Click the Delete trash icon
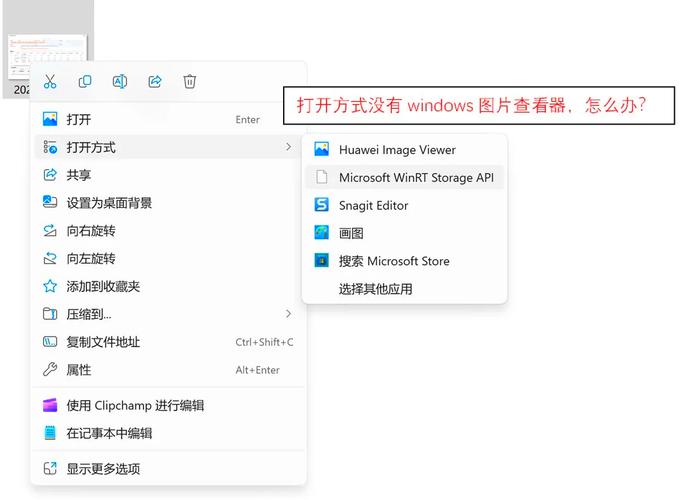The height and width of the screenshot is (500, 700). (190, 82)
